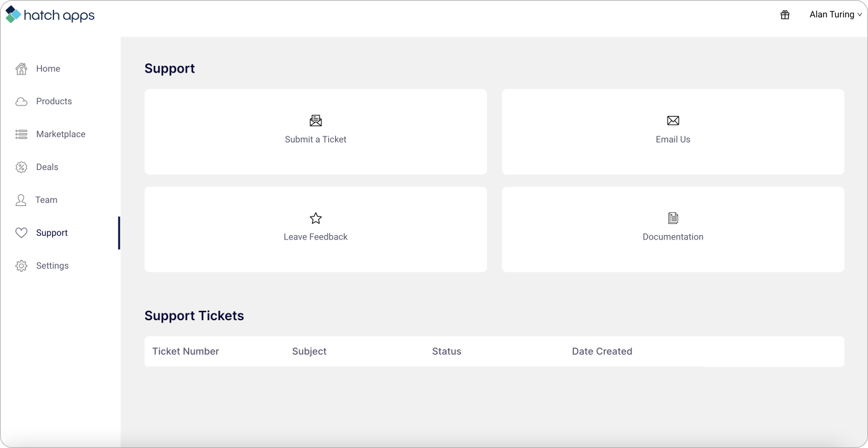Screen dimensions: 868x448
Task: Click the Deals percent badge icon
Action: click(21, 168)
